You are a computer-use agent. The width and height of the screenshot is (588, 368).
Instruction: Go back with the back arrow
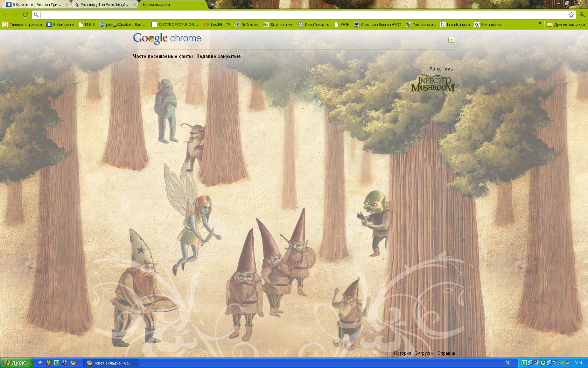coord(6,15)
